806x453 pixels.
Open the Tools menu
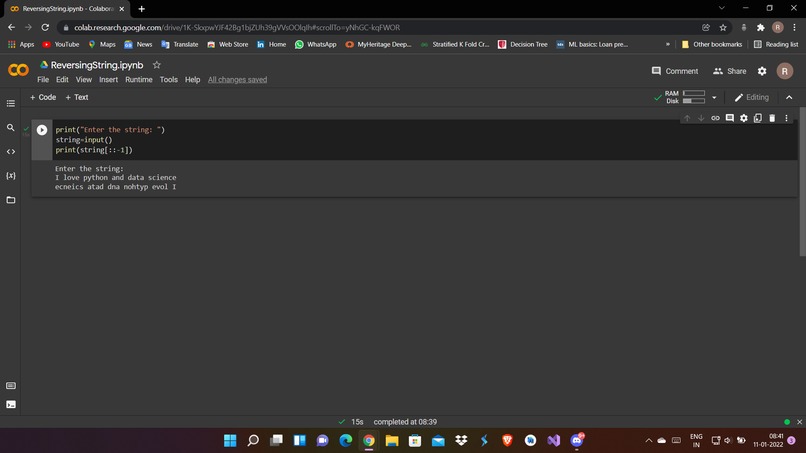coord(169,80)
